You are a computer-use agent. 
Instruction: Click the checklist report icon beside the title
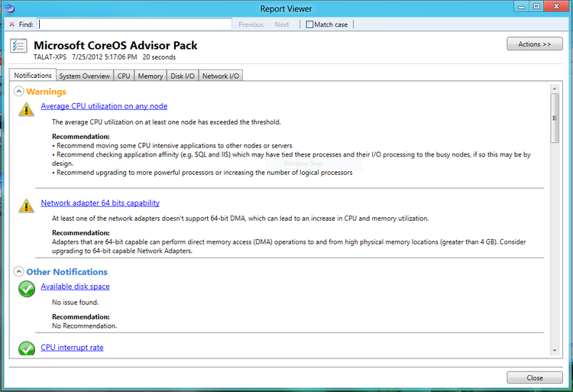(18, 46)
